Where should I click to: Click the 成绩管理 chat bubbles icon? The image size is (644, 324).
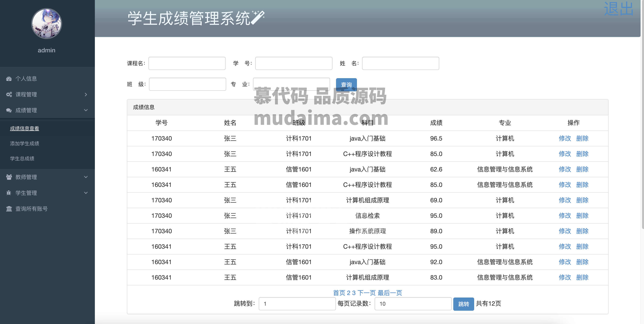(x=9, y=110)
